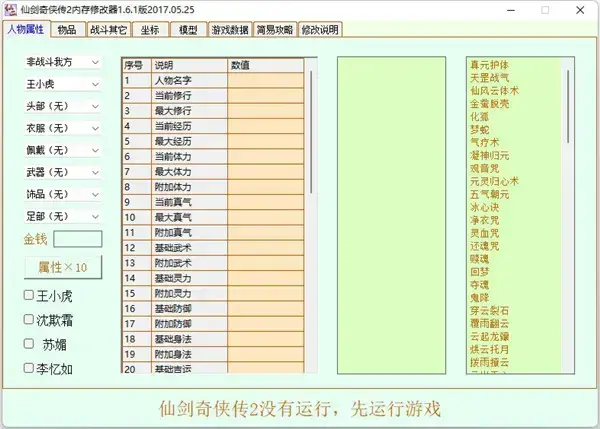Screen dimensions: 600x429
Task: Choose 覆雨翻云 in skill list
Action: click(489, 323)
